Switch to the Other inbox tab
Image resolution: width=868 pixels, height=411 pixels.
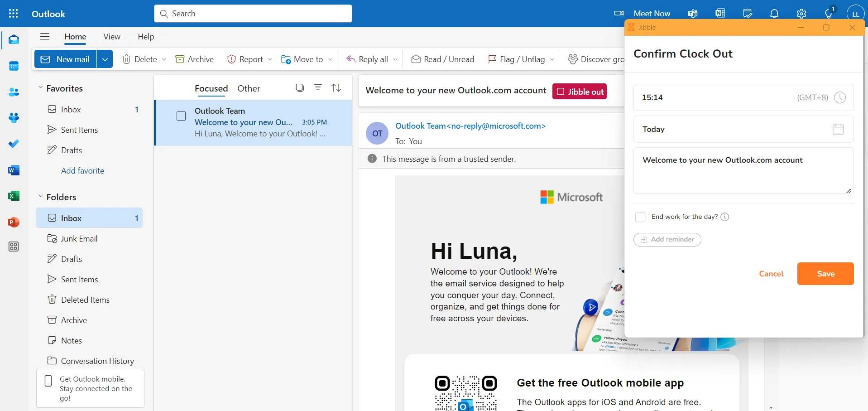[249, 88]
